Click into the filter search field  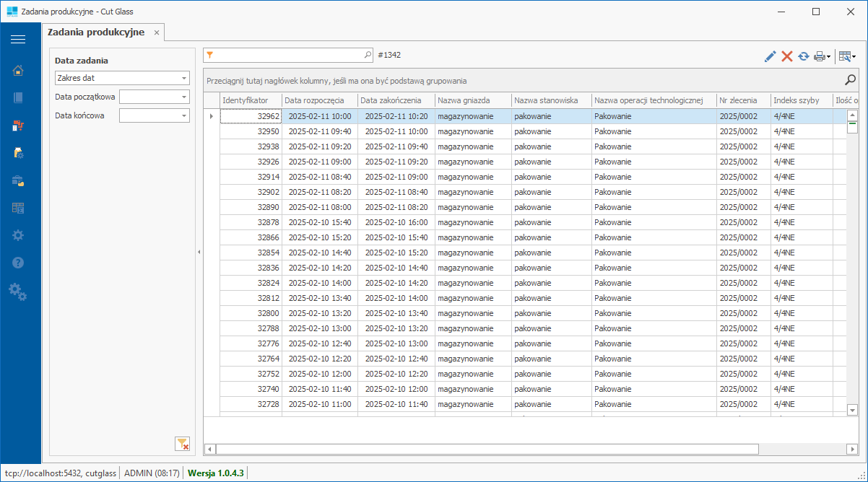click(x=289, y=55)
